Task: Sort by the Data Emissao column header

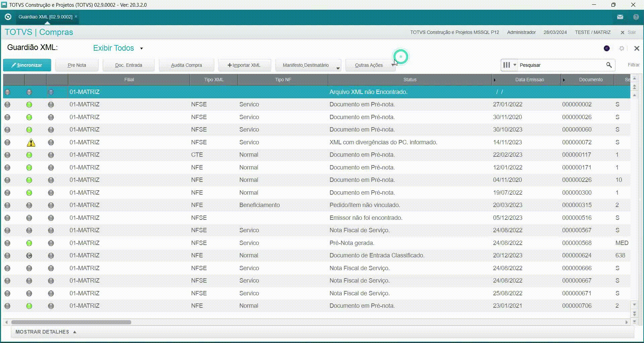Action: click(529, 80)
